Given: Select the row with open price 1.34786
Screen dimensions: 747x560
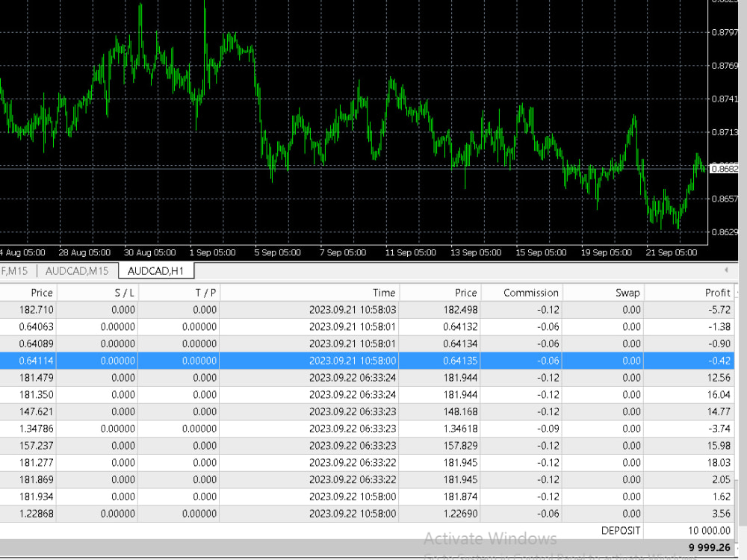Looking at the screenshot, I should (367, 429).
